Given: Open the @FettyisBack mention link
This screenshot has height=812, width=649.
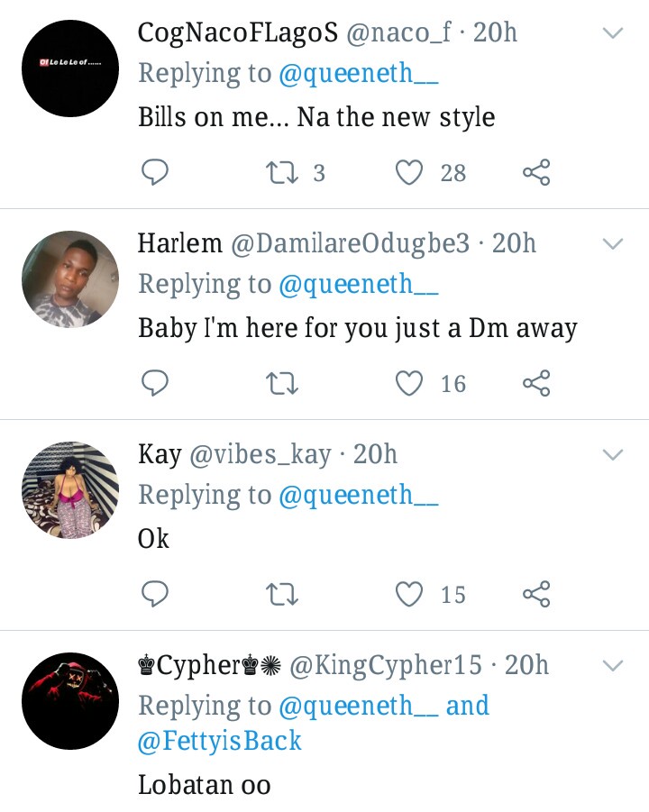Looking at the screenshot, I should (x=219, y=741).
